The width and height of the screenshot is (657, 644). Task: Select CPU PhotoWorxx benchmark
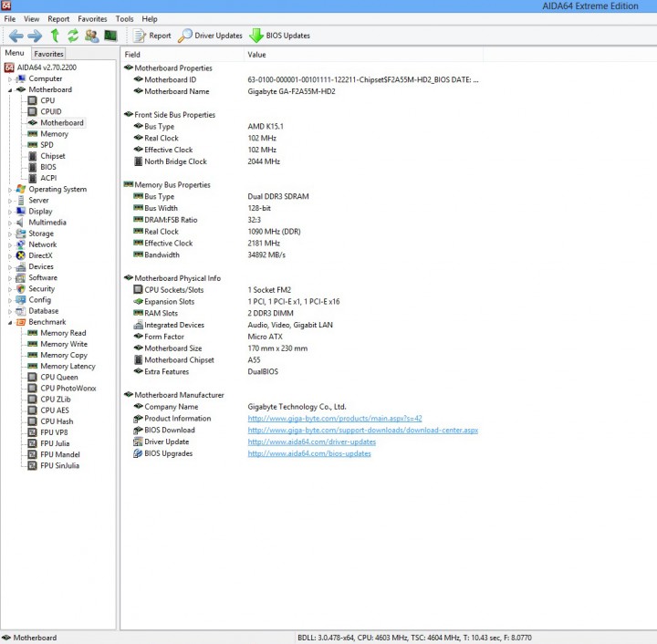point(68,389)
